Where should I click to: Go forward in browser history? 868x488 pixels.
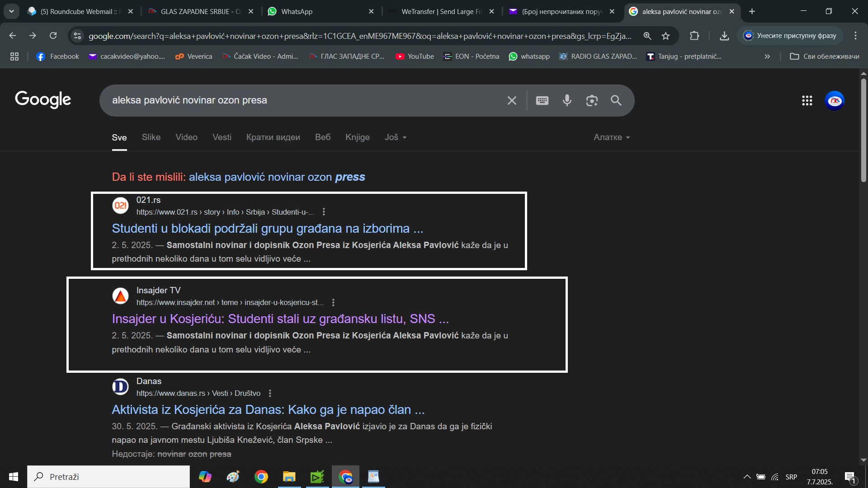tap(33, 36)
